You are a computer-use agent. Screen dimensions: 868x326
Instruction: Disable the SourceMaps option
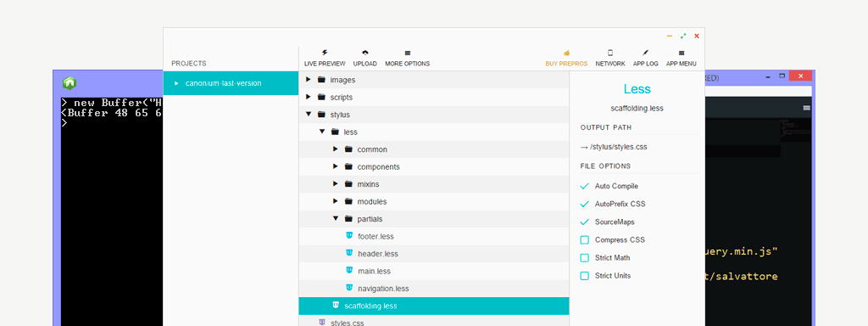[x=585, y=222]
